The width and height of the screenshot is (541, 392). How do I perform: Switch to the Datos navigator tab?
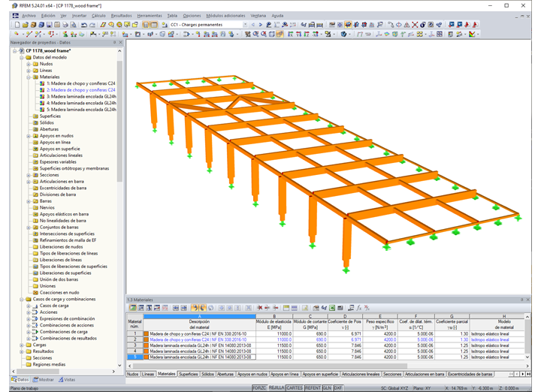[x=20, y=379]
